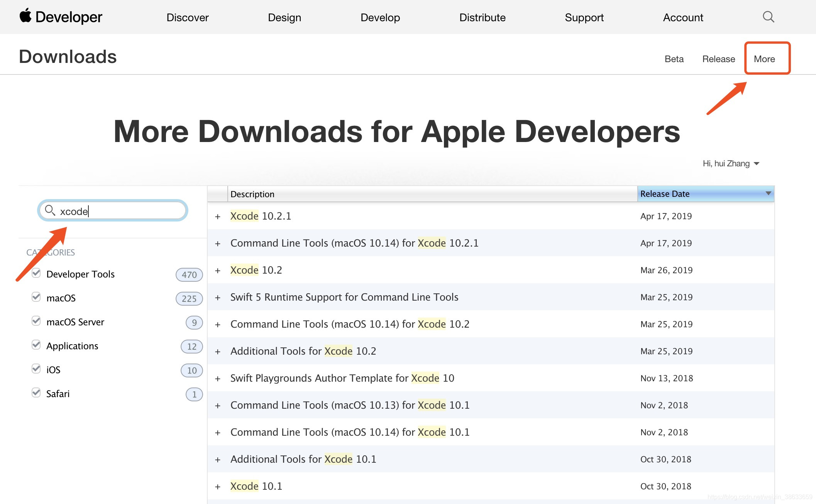Click the Release Date sort arrow icon

point(768,193)
